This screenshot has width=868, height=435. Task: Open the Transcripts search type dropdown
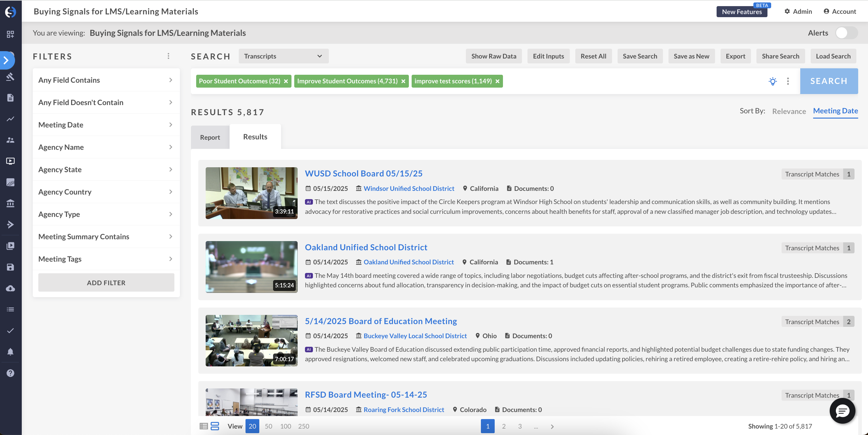coord(284,56)
